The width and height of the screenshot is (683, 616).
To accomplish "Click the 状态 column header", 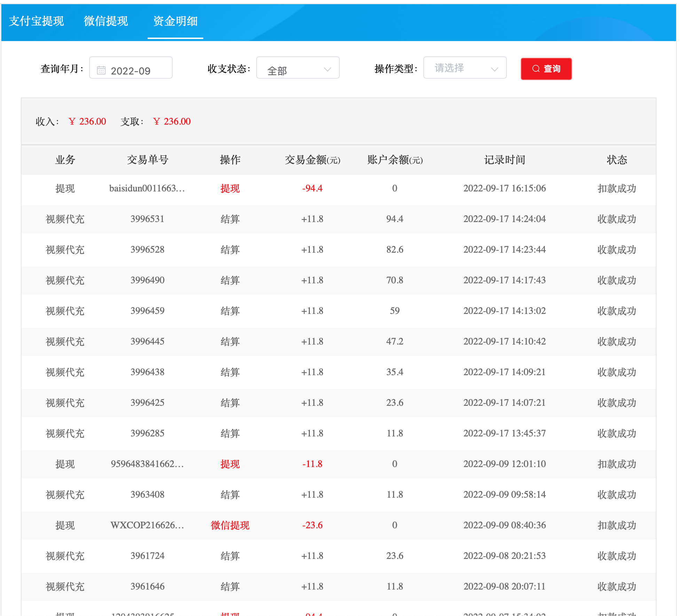I will tap(617, 160).
